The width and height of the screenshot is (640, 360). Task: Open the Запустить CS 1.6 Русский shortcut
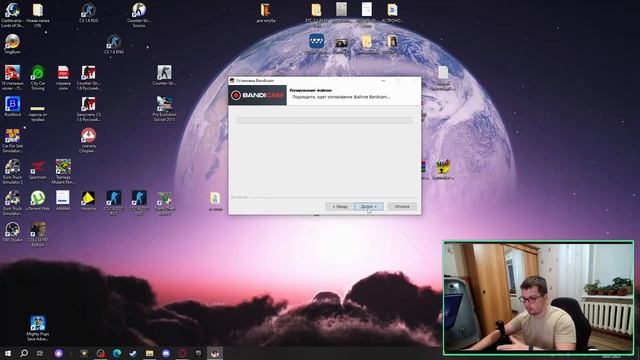coord(88,109)
